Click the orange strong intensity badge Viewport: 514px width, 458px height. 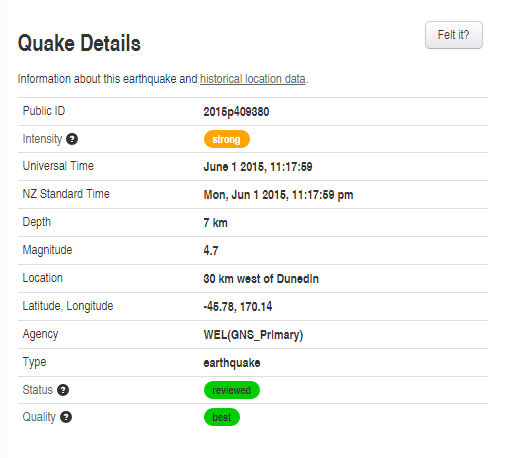click(x=227, y=139)
